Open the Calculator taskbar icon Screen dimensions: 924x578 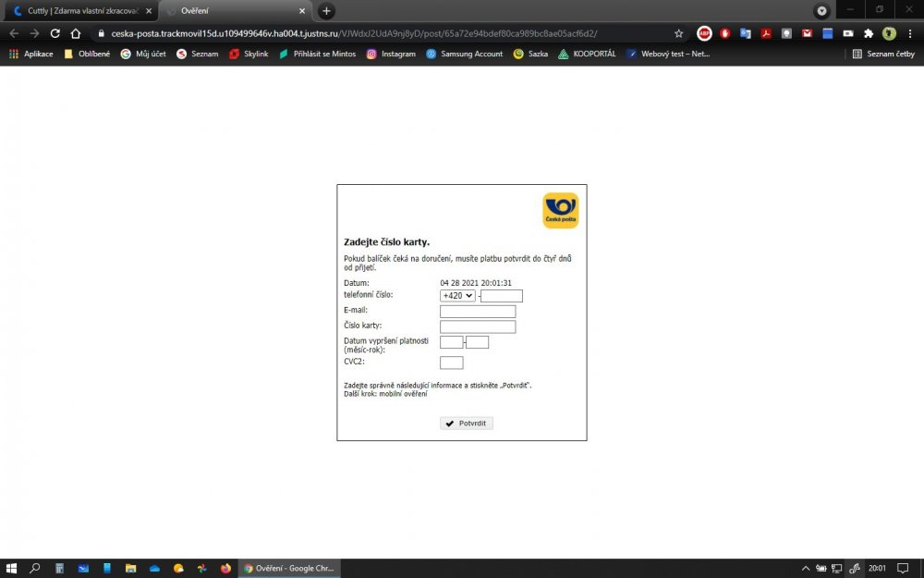click(x=59, y=569)
